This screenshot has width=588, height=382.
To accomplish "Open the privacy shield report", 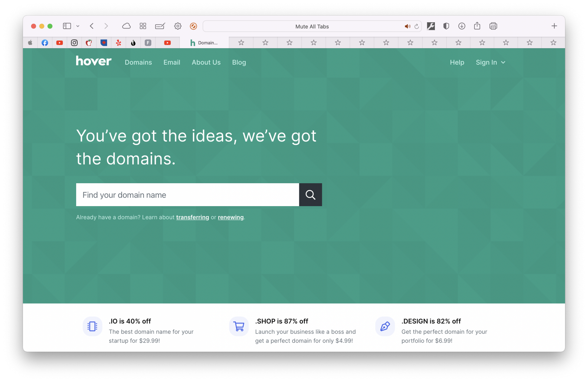I will click(446, 26).
